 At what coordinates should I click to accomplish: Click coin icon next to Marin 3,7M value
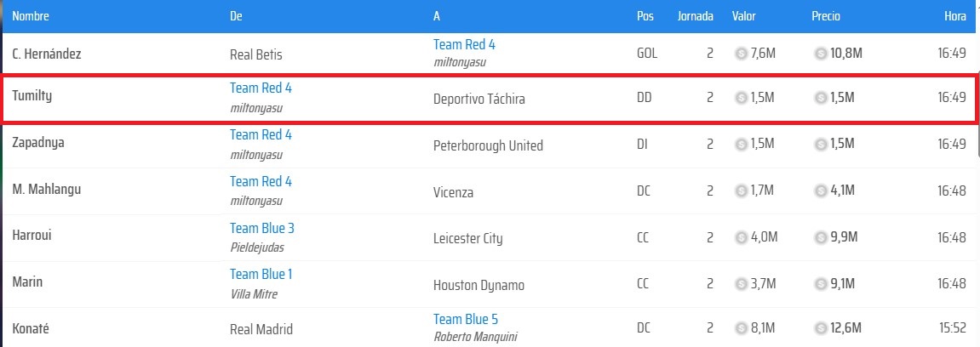741,284
